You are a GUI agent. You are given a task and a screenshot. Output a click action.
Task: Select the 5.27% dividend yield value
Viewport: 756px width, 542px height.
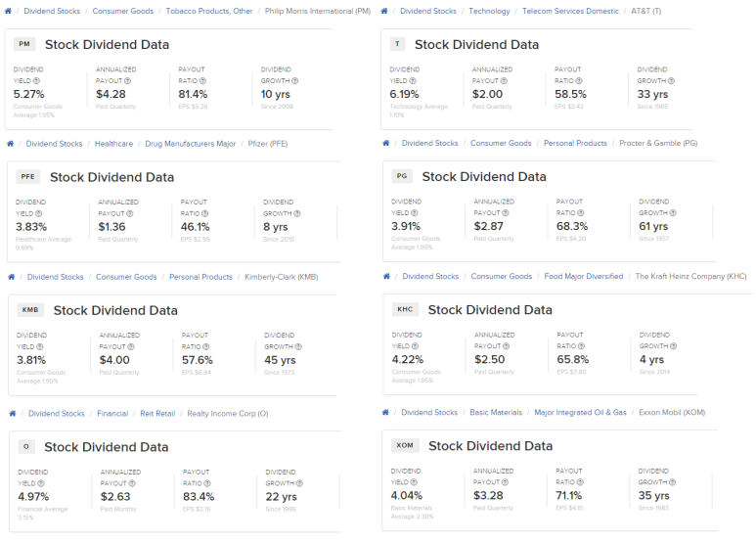(x=29, y=94)
